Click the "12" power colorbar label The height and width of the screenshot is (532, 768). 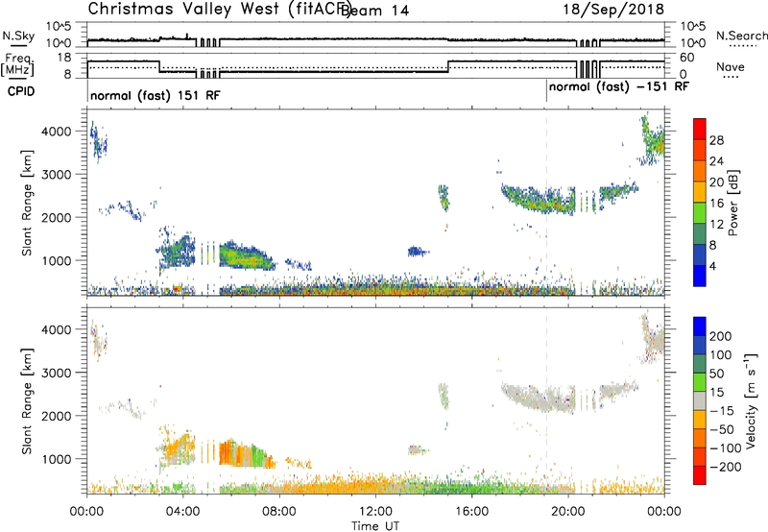pyautogui.click(x=716, y=225)
